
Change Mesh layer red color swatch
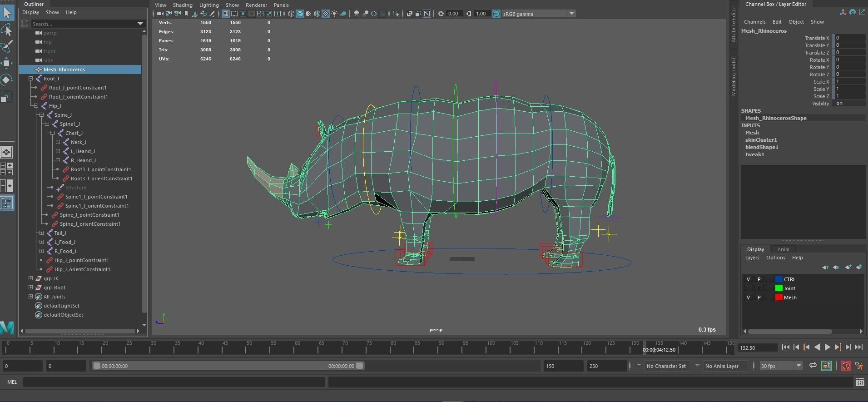tap(779, 298)
